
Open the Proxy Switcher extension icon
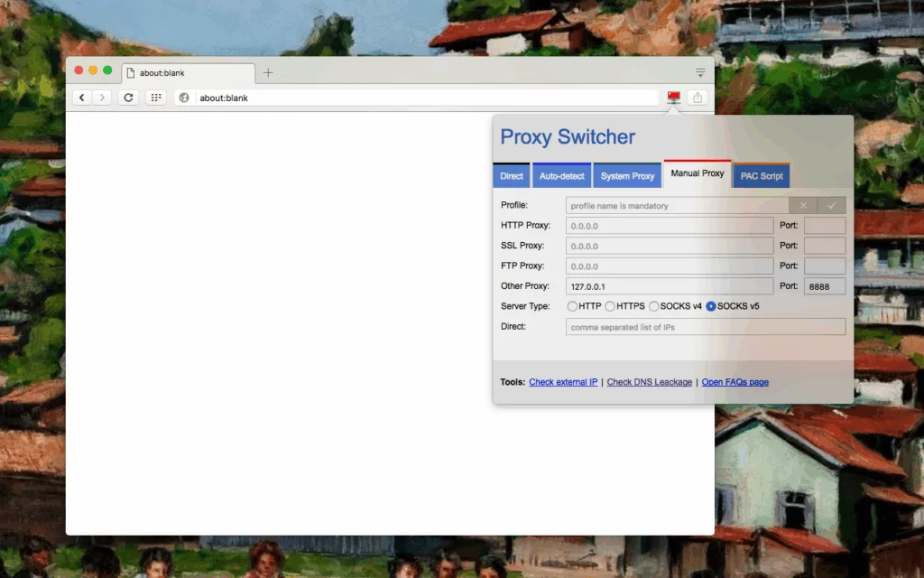coord(673,97)
